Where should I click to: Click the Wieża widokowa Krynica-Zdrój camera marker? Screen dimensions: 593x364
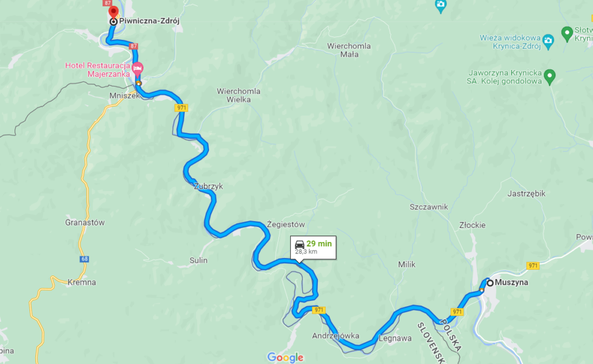pos(548,42)
